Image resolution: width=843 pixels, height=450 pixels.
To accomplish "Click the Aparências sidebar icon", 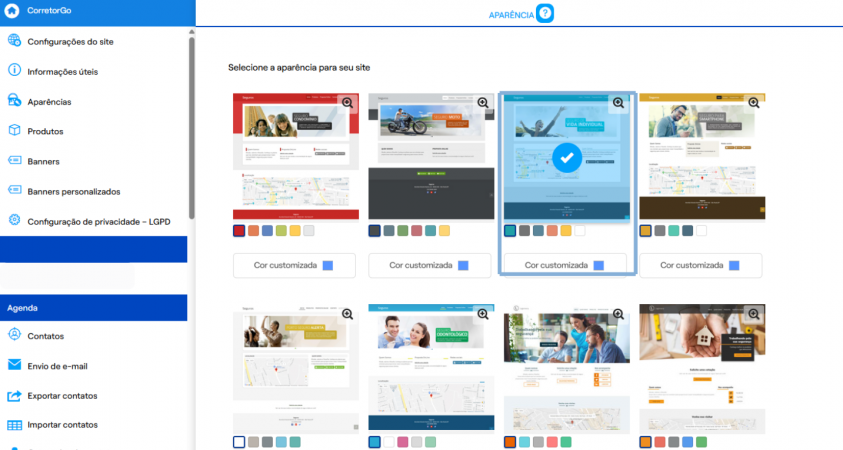I will pyautogui.click(x=15, y=101).
